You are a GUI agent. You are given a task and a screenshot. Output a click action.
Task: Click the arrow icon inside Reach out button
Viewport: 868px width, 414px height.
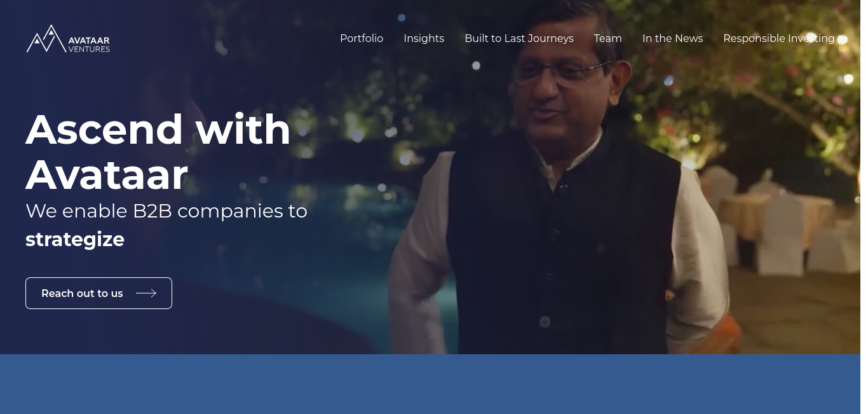point(146,293)
